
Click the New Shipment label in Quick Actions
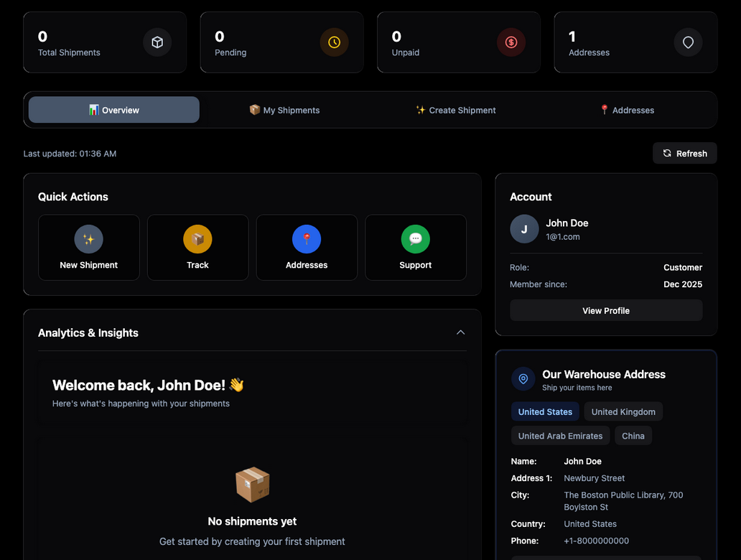tap(89, 265)
